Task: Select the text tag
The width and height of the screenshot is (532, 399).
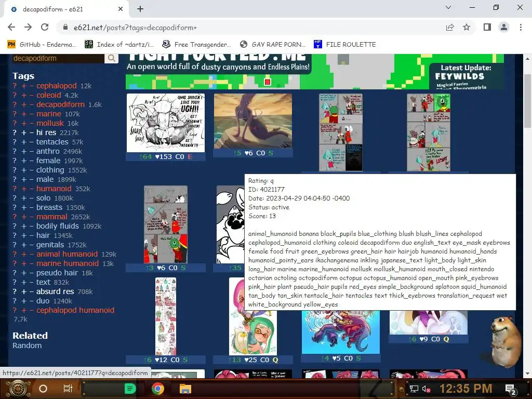Action: [x=43, y=282]
